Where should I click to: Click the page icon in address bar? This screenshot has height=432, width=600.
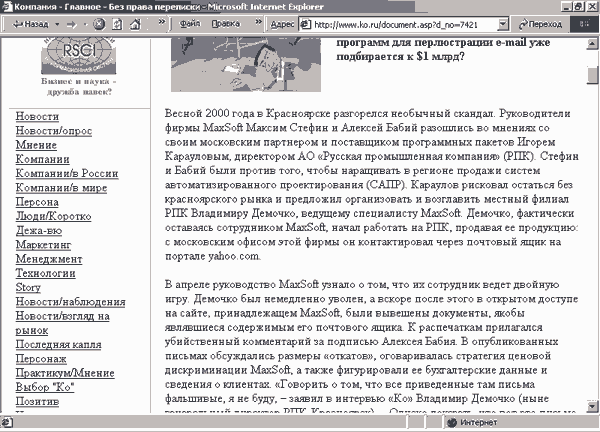tap(305, 24)
